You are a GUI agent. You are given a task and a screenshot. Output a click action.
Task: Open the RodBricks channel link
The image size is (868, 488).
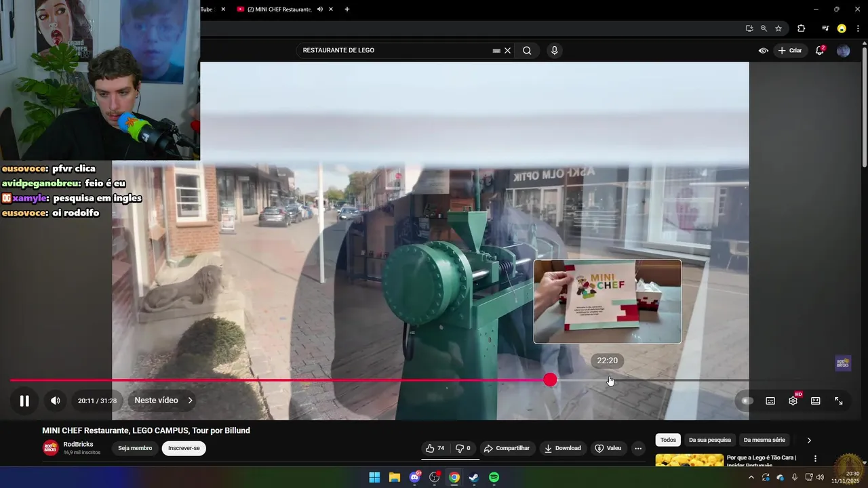[x=79, y=444]
